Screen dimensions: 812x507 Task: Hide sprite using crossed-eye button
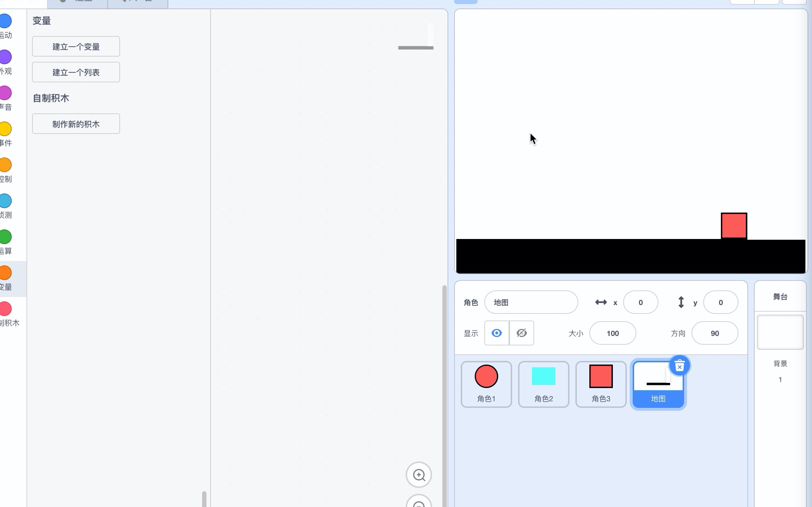click(521, 333)
